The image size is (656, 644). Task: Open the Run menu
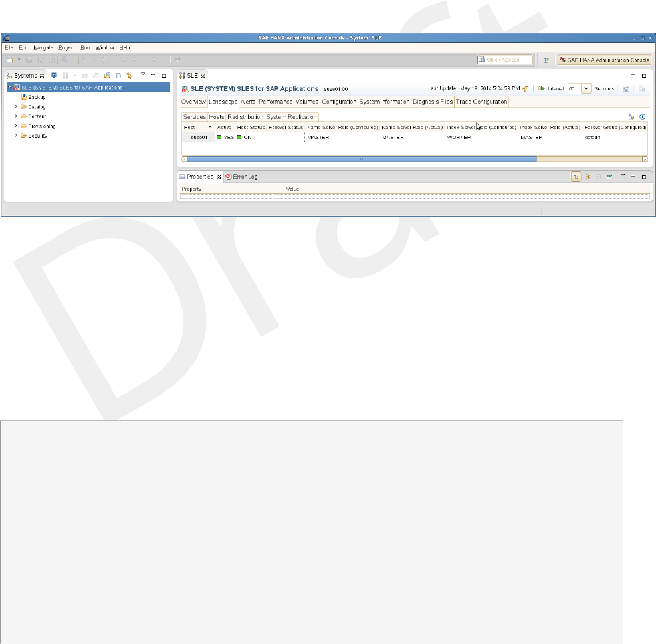[x=85, y=48]
